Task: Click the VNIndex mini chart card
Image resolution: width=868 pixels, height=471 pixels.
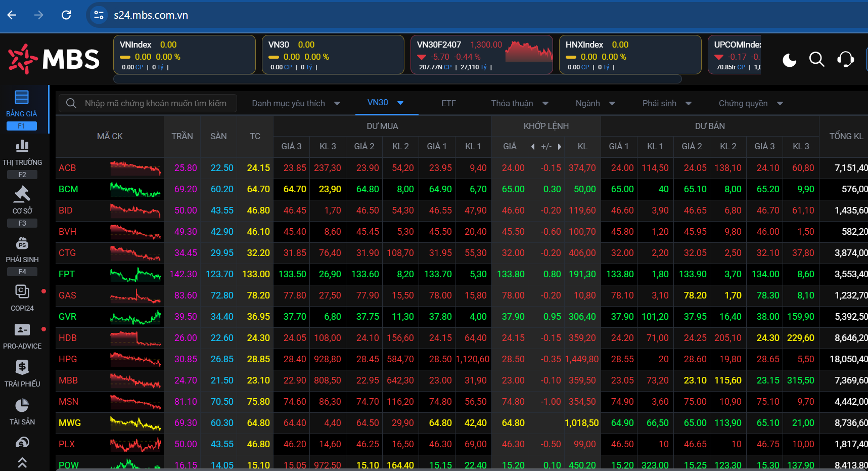Action: 185,55
